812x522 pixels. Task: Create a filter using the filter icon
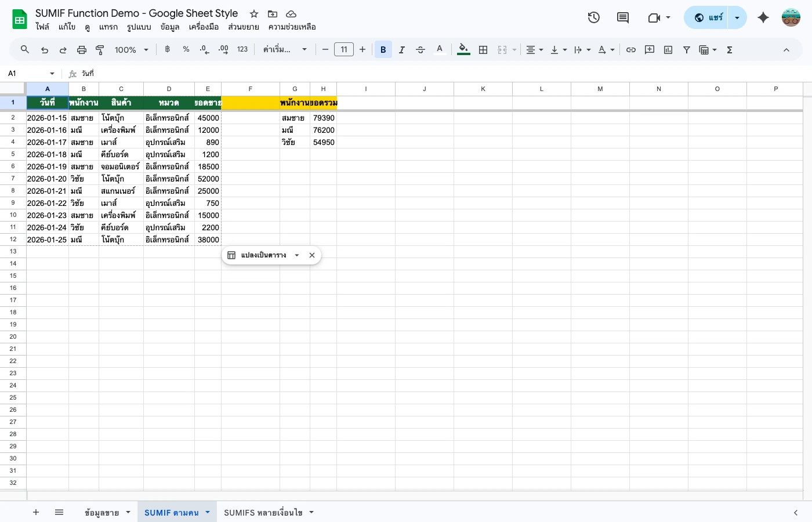[x=687, y=50]
